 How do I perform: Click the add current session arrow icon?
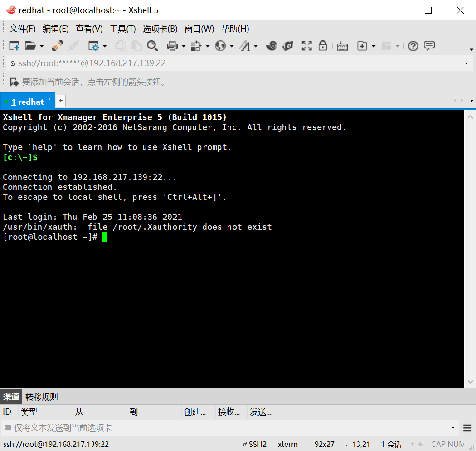pos(14,82)
